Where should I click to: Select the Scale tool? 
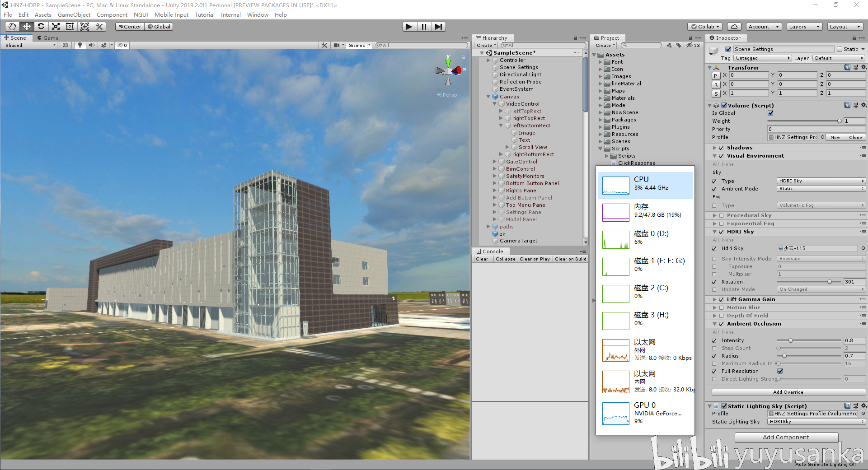pyautogui.click(x=56, y=27)
